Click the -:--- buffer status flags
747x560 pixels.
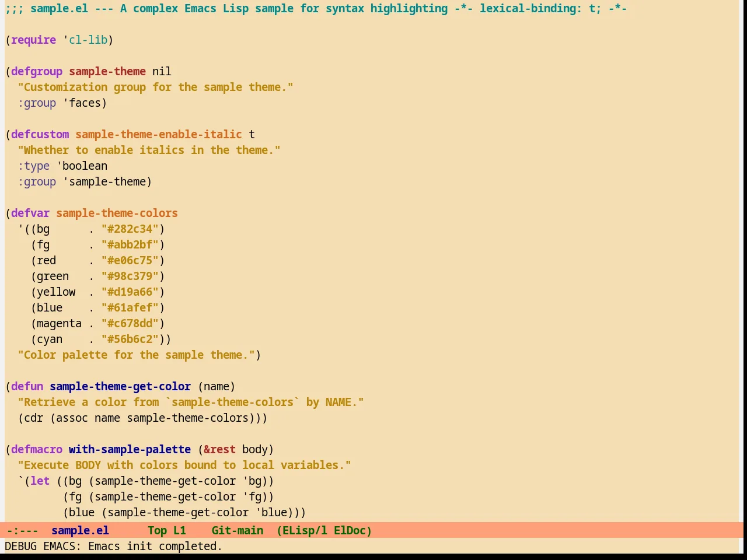click(x=22, y=530)
